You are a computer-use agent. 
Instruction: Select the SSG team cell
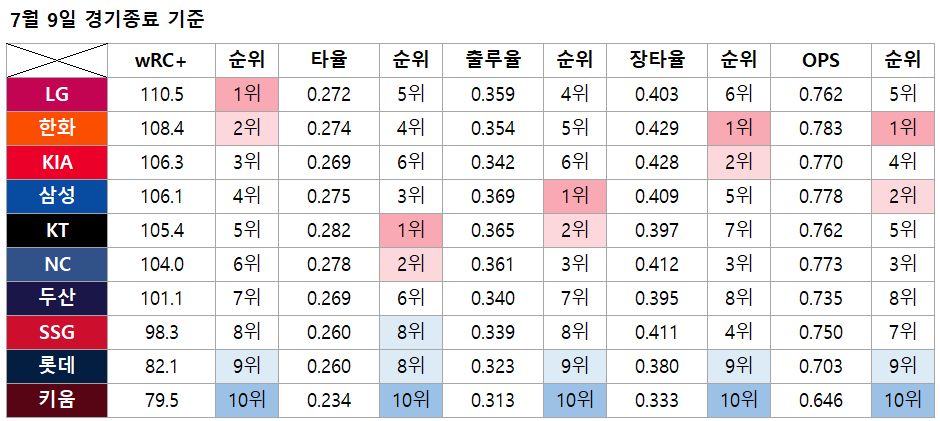point(58,332)
